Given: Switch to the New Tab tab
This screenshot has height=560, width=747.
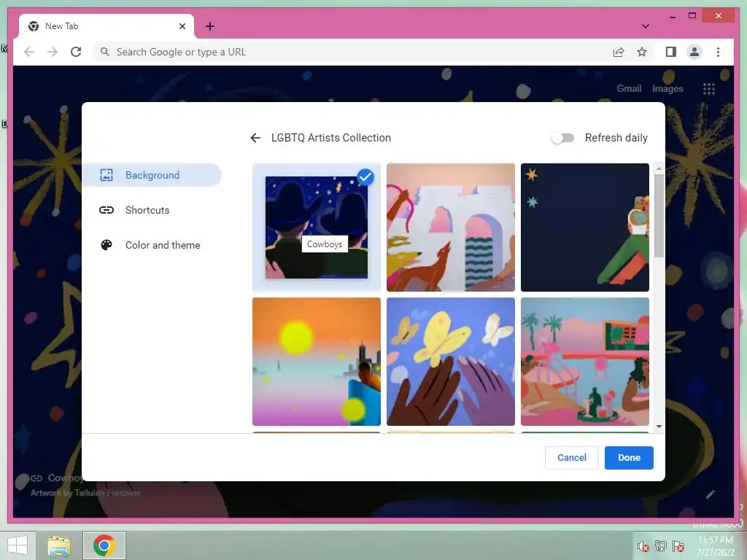Looking at the screenshot, I should (x=107, y=26).
